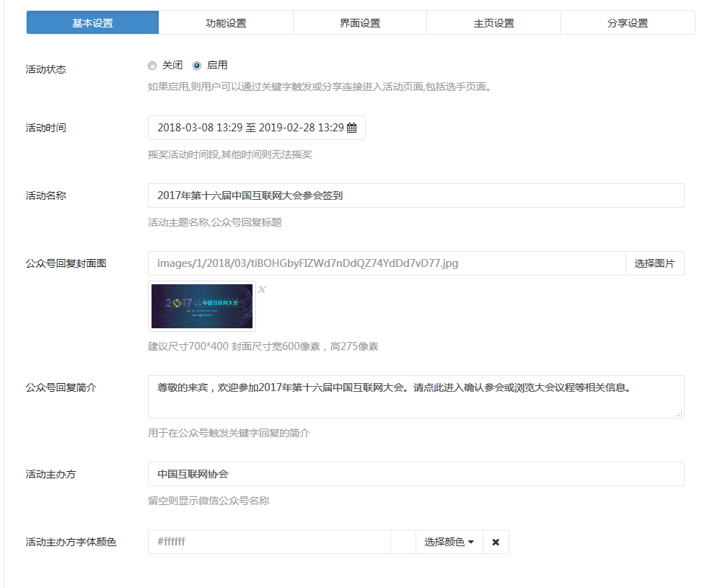The height and width of the screenshot is (588, 707).
Task: Open the 主页设置 tab
Action: click(493, 23)
